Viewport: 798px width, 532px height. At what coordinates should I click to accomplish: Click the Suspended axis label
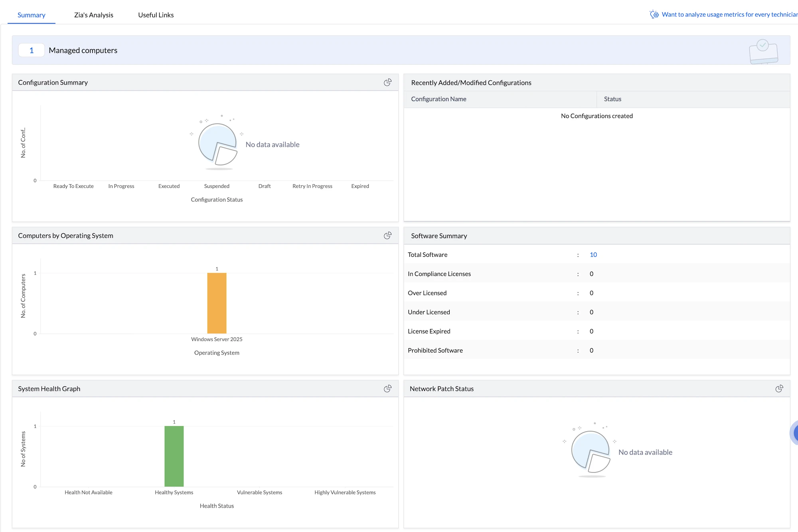click(x=217, y=186)
